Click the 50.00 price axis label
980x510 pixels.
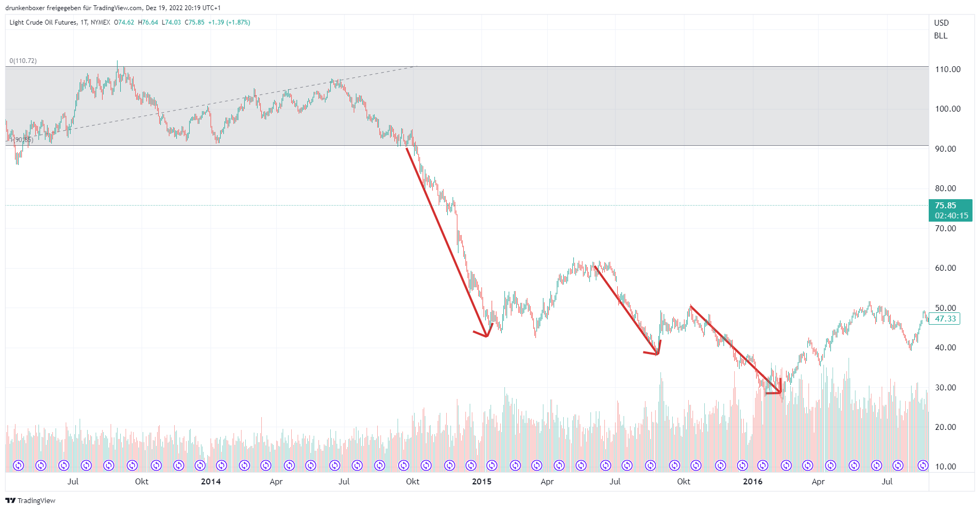[x=945, y=308]
